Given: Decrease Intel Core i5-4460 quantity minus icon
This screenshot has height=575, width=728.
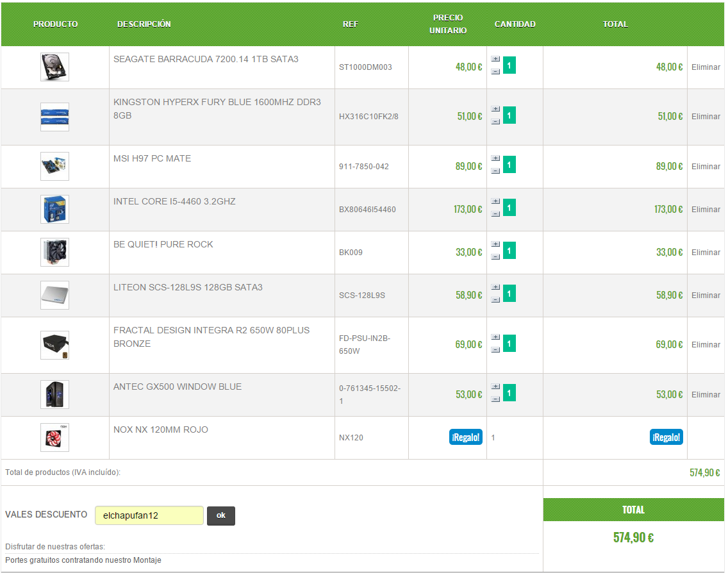Looking at the screenshot, I should click(x=495, y=213).
